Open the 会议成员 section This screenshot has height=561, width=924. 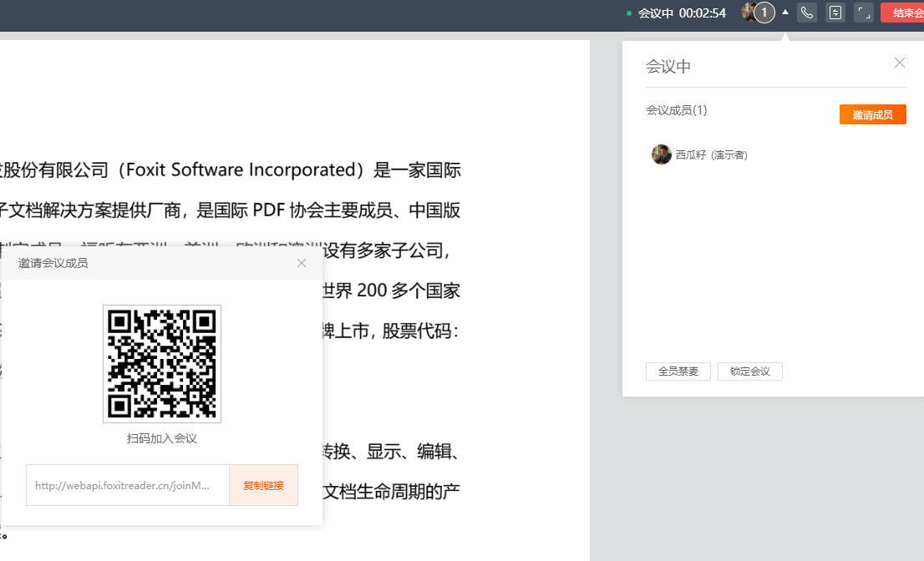pyautogui.click(x=673, y=109)
